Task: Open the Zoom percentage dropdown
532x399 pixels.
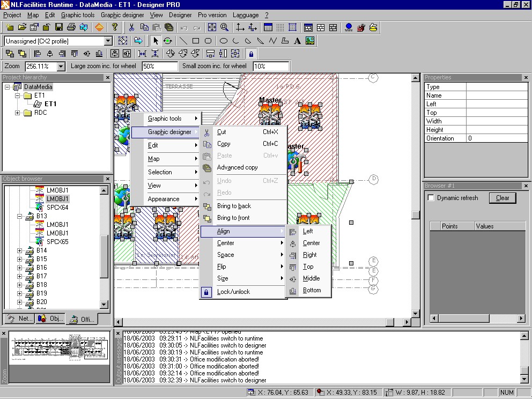Action: tap(61, 66)
